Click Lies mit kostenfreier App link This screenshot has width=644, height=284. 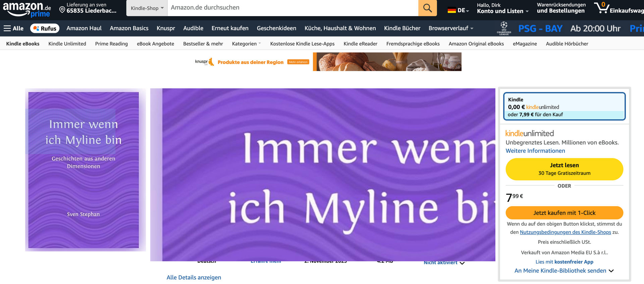pos(564,262)
